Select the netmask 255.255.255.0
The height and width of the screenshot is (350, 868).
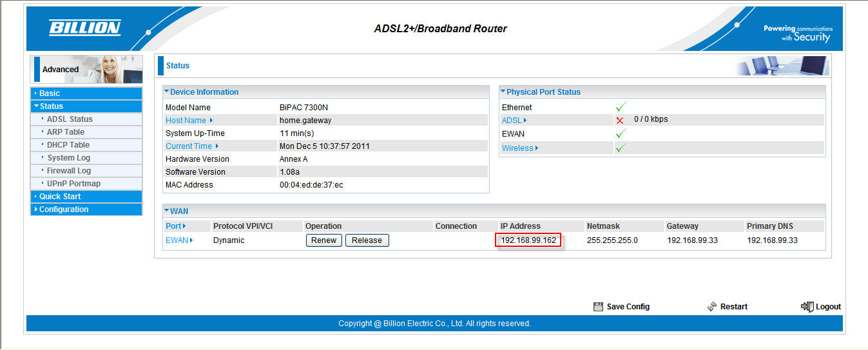[612, 240]
